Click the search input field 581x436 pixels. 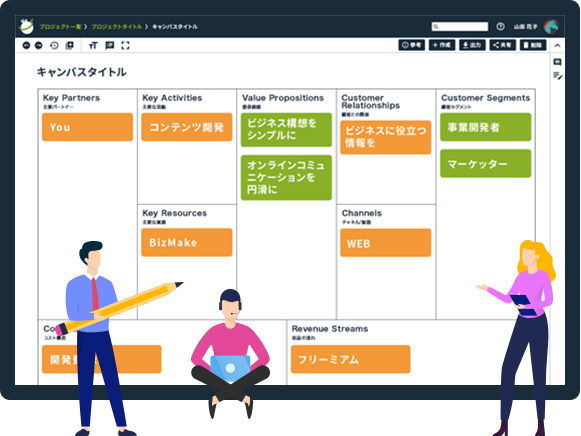pos(460,26)
